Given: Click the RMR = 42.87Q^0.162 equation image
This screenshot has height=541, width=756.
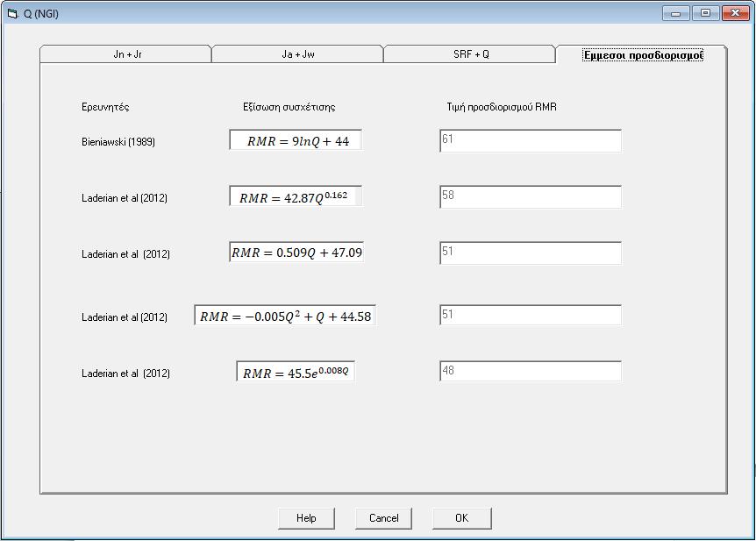Looking at the screenshot, I should point(296,196).
